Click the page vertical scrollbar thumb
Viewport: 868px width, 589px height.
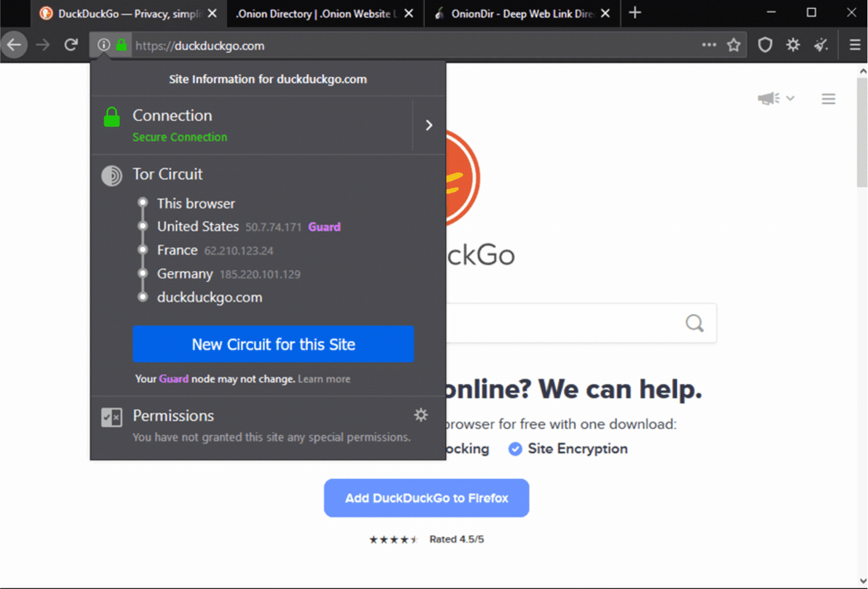pos(862,133)
